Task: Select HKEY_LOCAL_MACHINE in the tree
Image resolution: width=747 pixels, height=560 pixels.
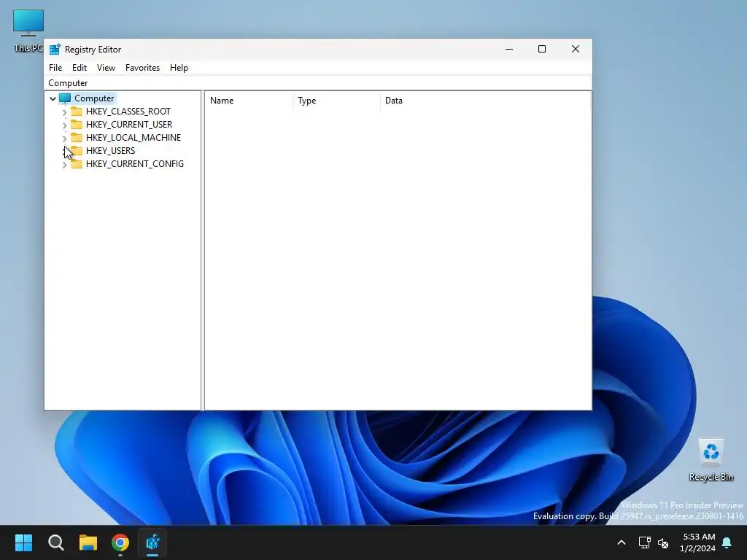Action: pyautogui.click(x=133, y=138)
